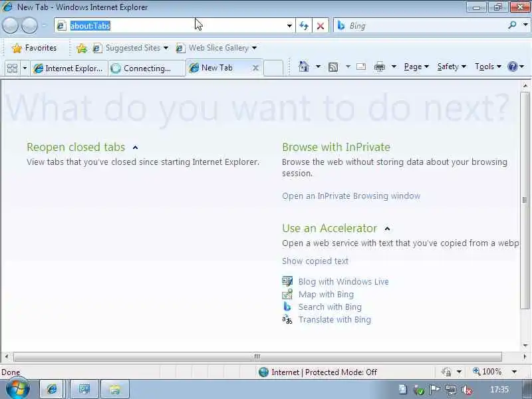Viewport: 532px width, 399px height.
Task: Click the Read Mail icon
Action: (x=361, y=67)
